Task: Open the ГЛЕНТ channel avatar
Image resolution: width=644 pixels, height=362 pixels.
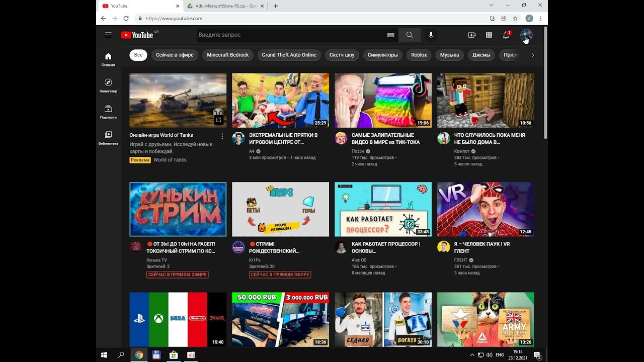Action: (444, 246)
